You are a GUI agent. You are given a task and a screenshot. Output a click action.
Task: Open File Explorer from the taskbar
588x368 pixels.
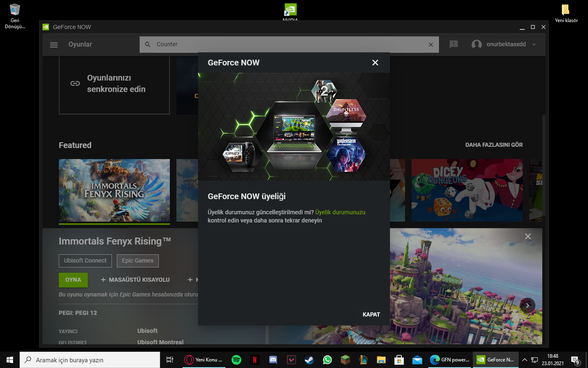click(x=381, y=360)
